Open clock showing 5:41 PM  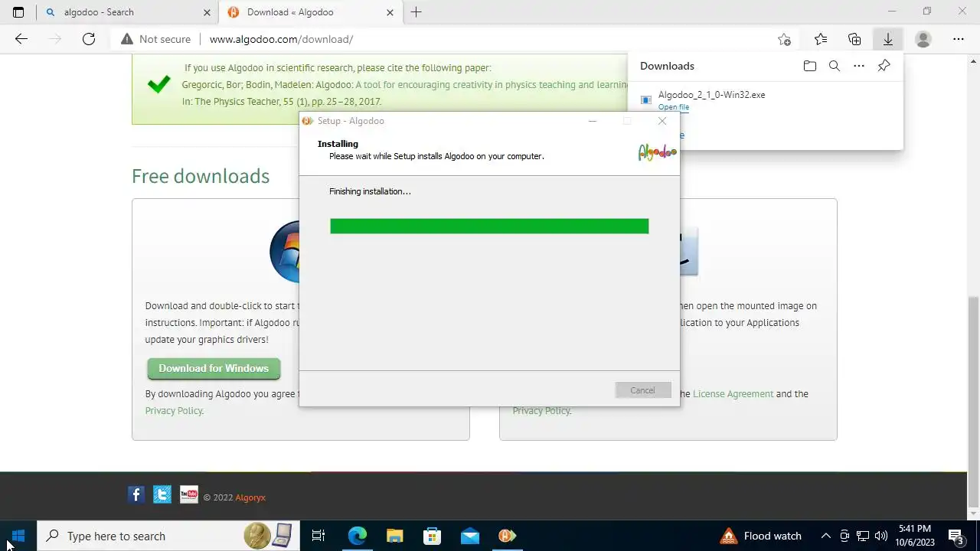915,536
